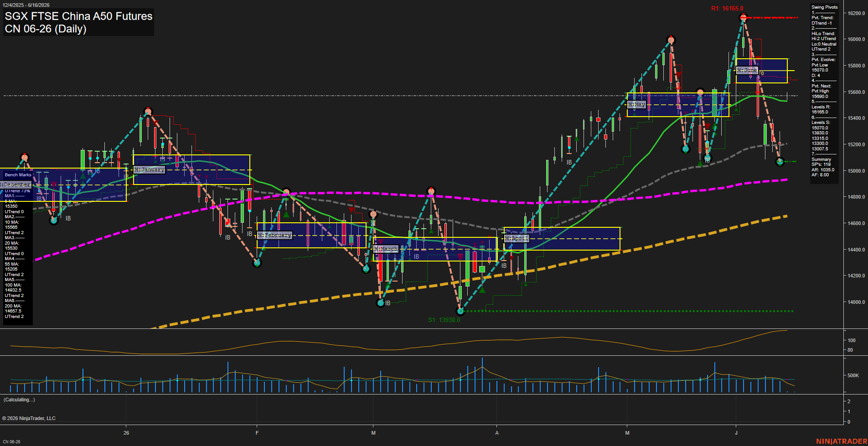Select the M:May monthly range label
Screen dimensions: 868x446
point(636,104)
